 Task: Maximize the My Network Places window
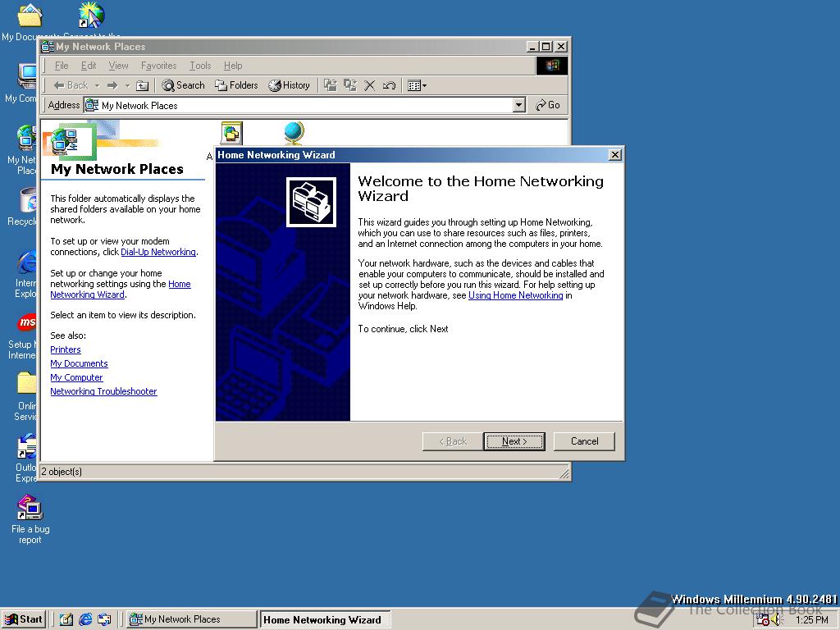pos(546,47)
